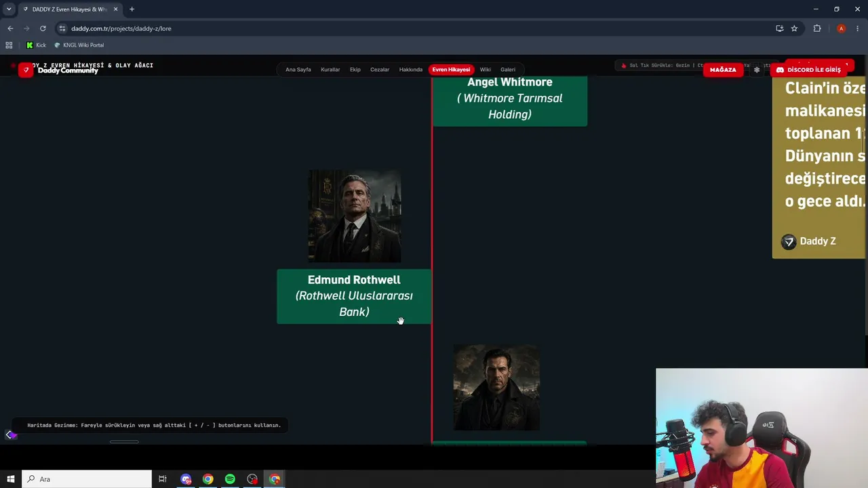Screen dimensions: 868x488
Task: Open the Windows Start menu
Action: [10, 479]
